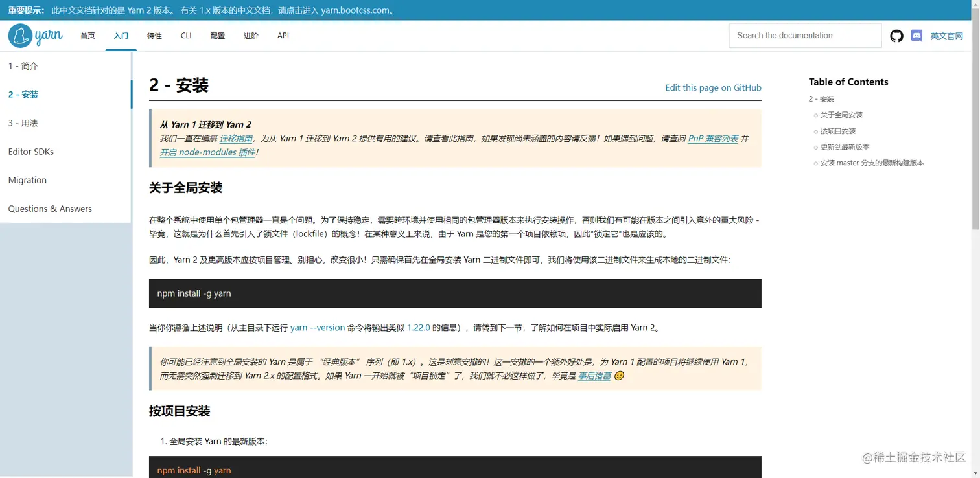The image size is (980, 478).
Task: Click the 从 Yarn 1 迁移到 Yarn 2 note title
Action: [x=205, y=124]
